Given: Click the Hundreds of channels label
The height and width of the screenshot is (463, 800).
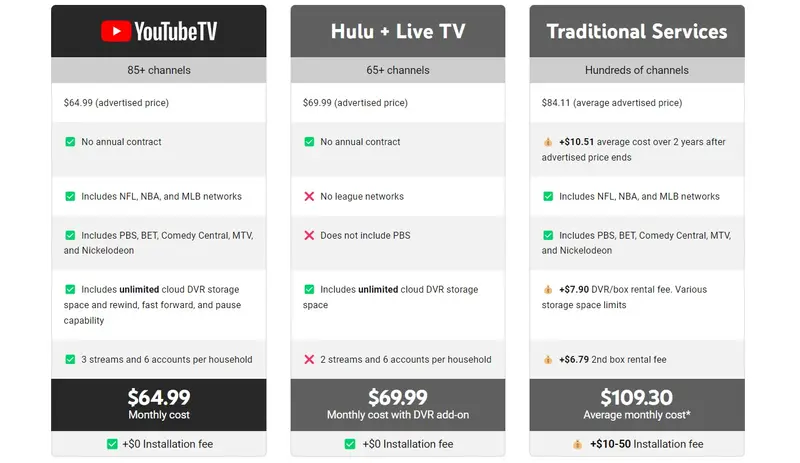Looking at the screenshot, I should 637,70.
